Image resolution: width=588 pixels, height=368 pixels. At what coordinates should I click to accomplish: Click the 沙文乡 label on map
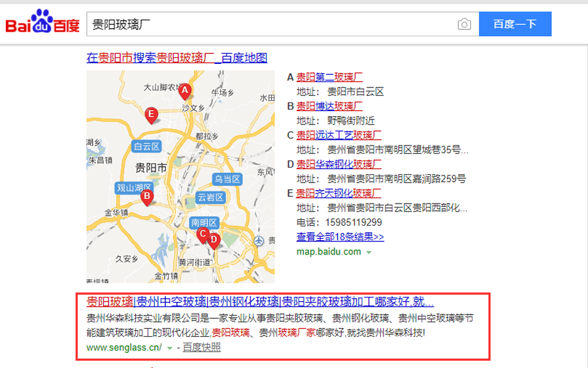[x=193, y=108]
